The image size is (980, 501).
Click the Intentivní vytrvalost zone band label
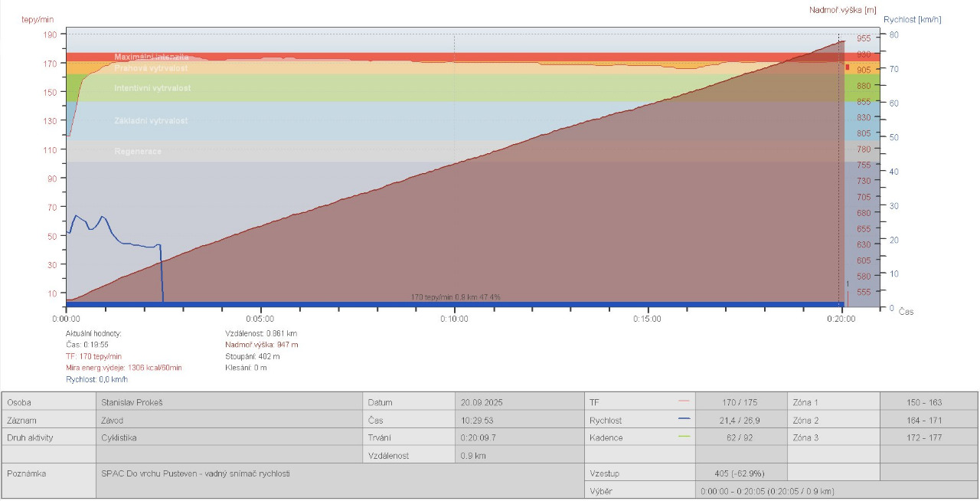152,88
